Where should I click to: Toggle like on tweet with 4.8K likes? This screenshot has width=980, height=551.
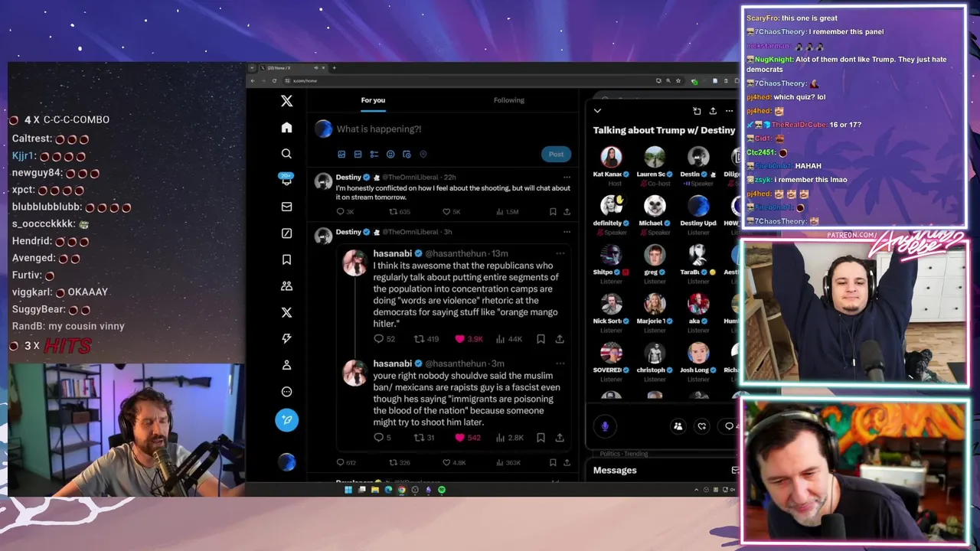[x=453, y=462]
